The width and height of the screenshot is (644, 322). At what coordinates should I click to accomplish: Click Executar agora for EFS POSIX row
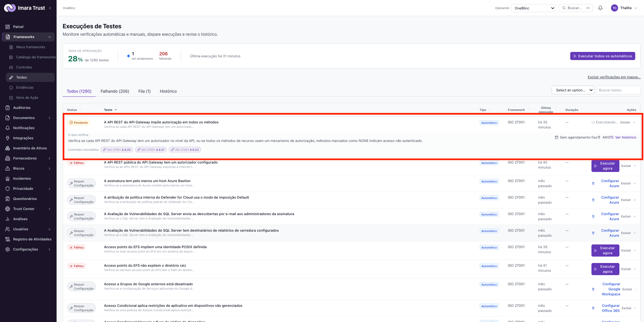[x=605, y=251]
